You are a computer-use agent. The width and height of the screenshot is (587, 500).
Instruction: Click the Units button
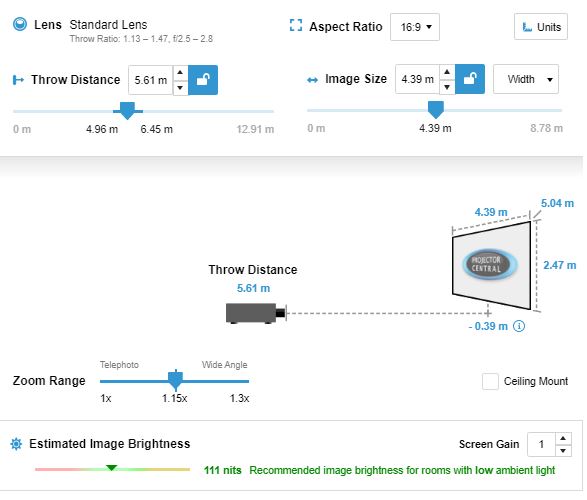point(541,27)
